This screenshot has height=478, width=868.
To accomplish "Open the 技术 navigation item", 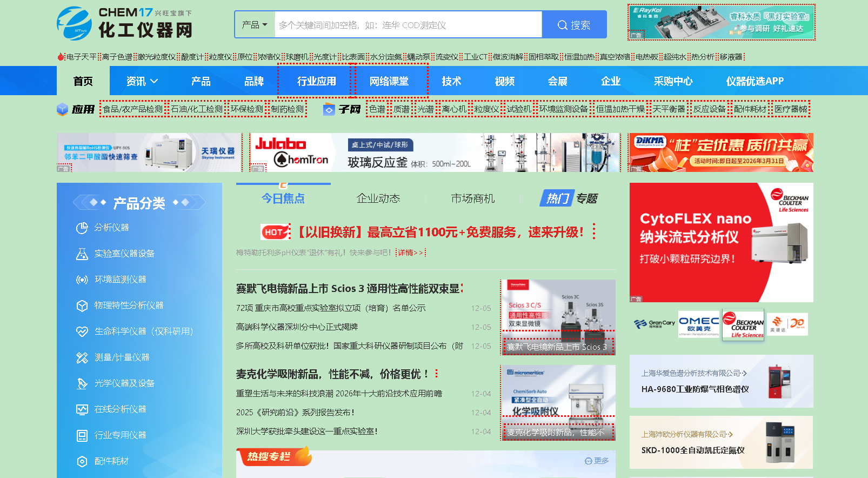I will [x=451, y=81].
